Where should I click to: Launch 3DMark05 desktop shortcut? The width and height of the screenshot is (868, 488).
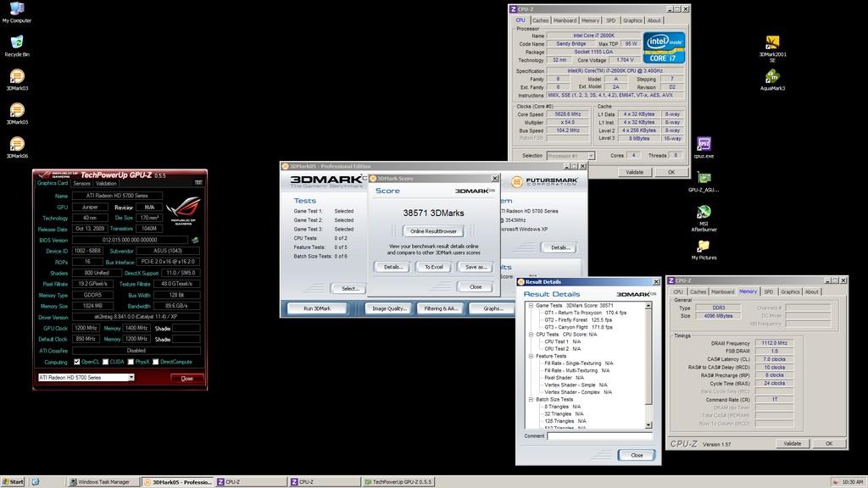(x=17, y=114)
